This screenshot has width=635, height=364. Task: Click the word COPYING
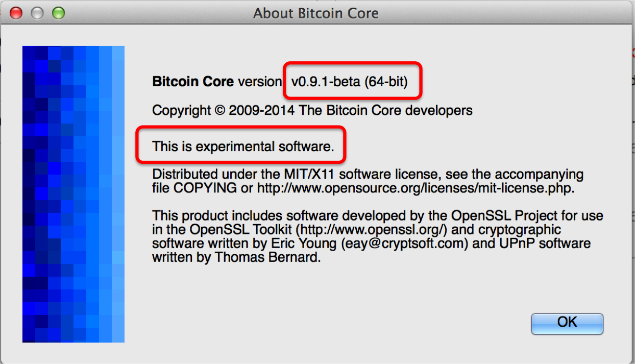205,188
